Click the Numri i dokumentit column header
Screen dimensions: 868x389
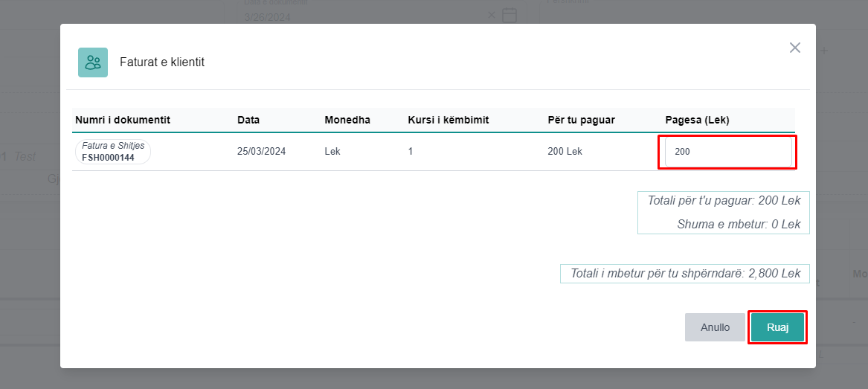pyautogui.click(x=123, y=120)
